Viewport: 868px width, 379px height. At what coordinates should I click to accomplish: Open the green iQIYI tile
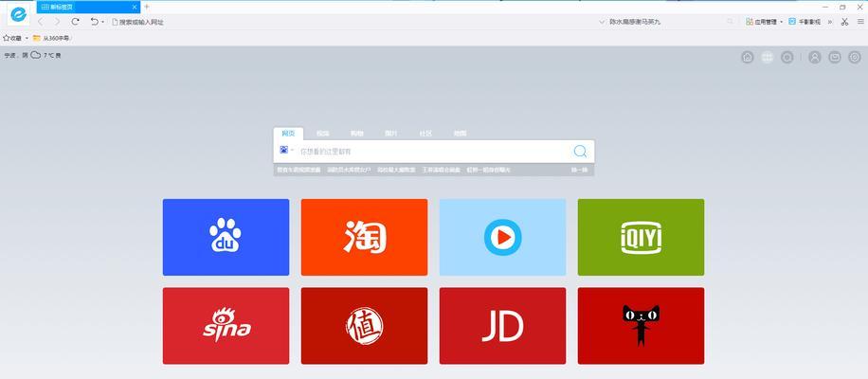click(x=641, y=238)
